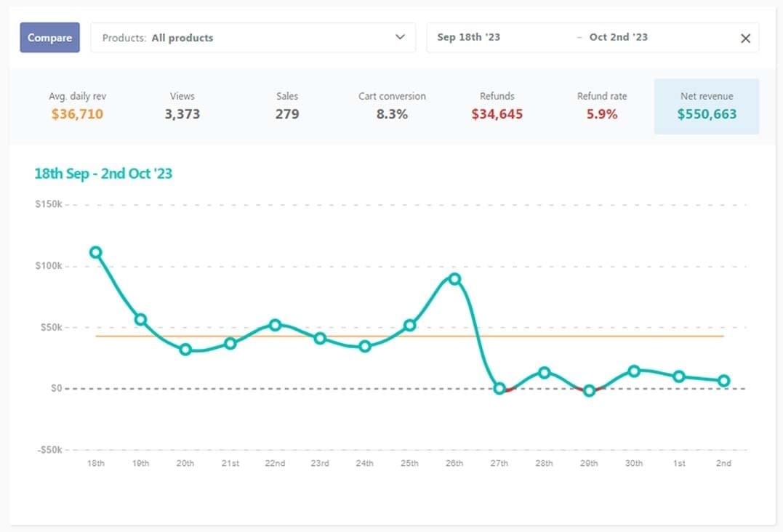
Task: Clear the date range with X icon
Action: click(x=745, y=39)
